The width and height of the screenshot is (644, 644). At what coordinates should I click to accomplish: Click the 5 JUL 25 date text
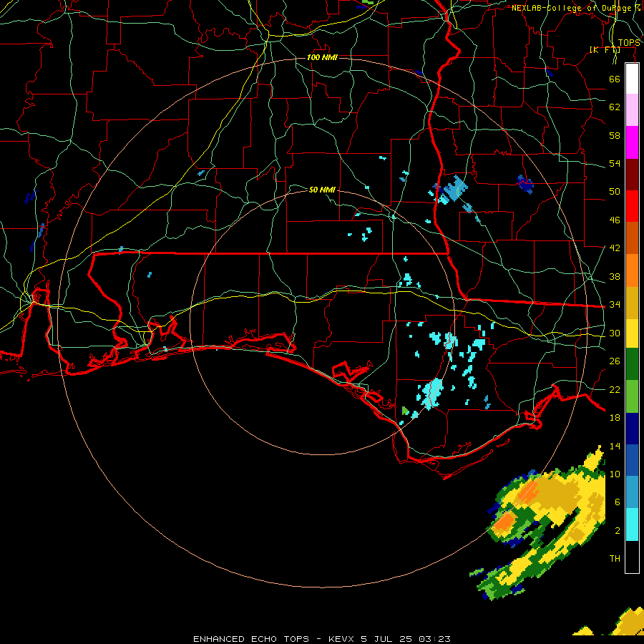[386, 639]
